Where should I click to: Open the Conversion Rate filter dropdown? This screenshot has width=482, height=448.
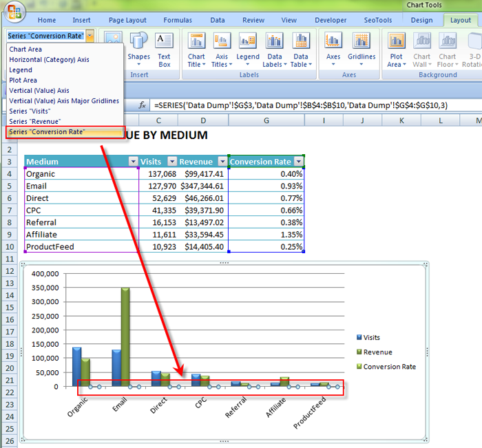(298, 161)
